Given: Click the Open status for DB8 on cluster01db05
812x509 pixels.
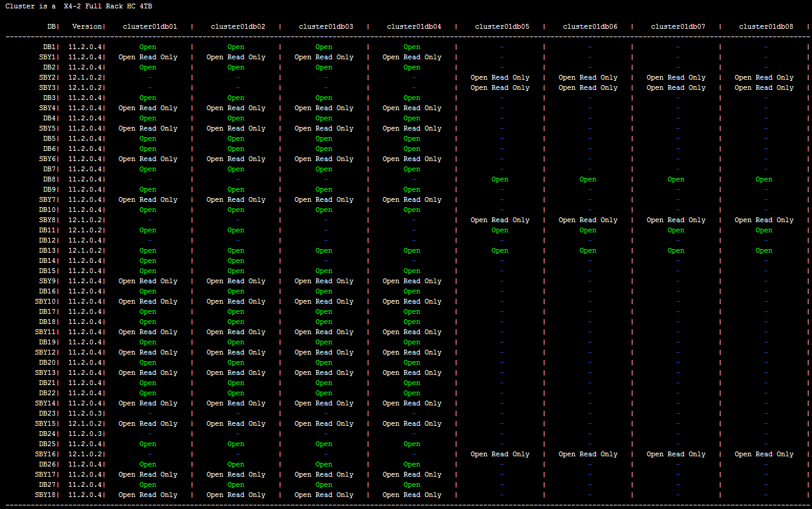Looking at the screenshot, I should coord(500,179).
